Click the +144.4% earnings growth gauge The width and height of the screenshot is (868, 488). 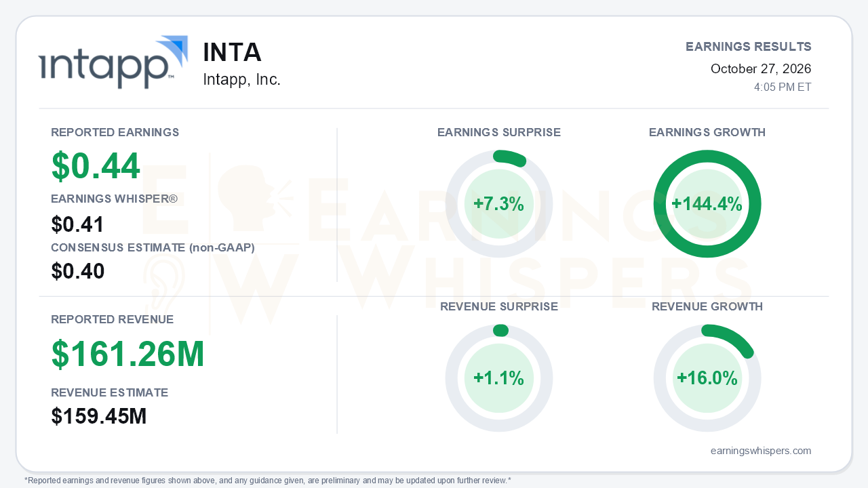(707, 204)
